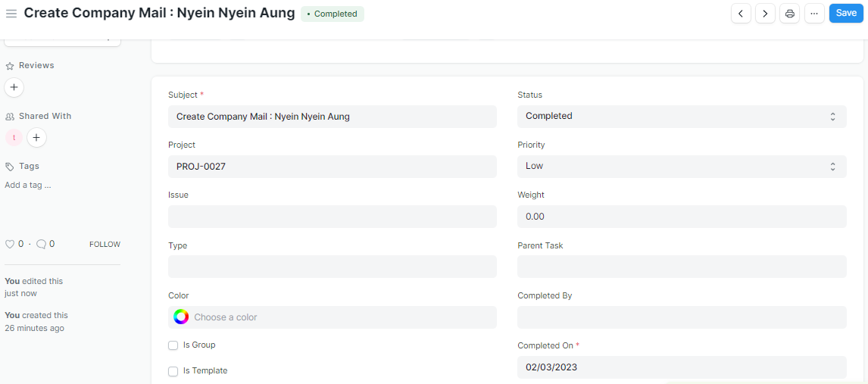Open the Completed On date 02/03/2023

[x=682, y=367]
